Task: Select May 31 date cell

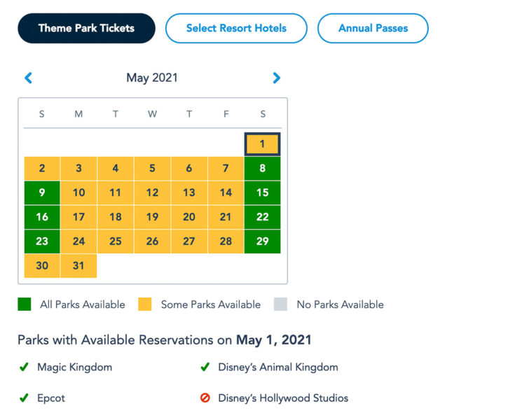Action: [x=78, y=265]
